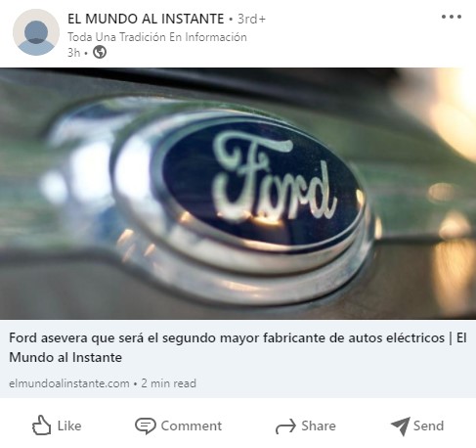Click the grey article preview card area
The height and width of the screenshot is (448, 476).
[x=238, y=359]
